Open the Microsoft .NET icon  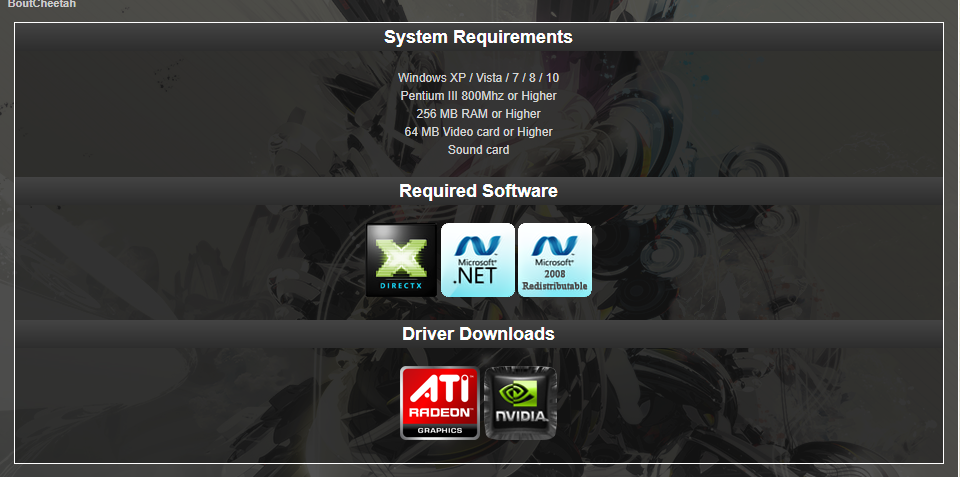(x=478, y=260)
